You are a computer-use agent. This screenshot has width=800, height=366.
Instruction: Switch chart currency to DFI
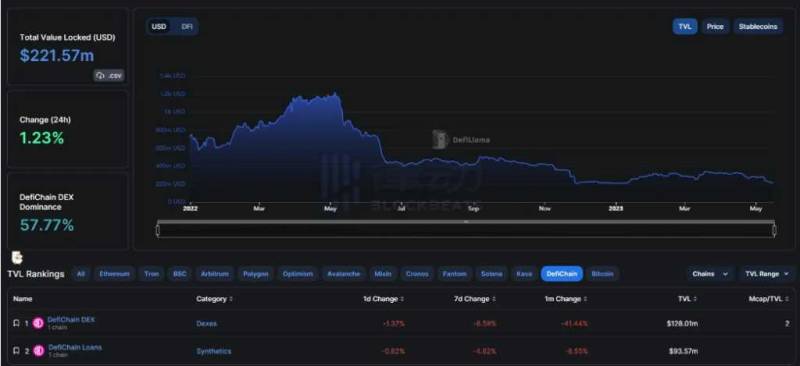click(x=187, y=27)
